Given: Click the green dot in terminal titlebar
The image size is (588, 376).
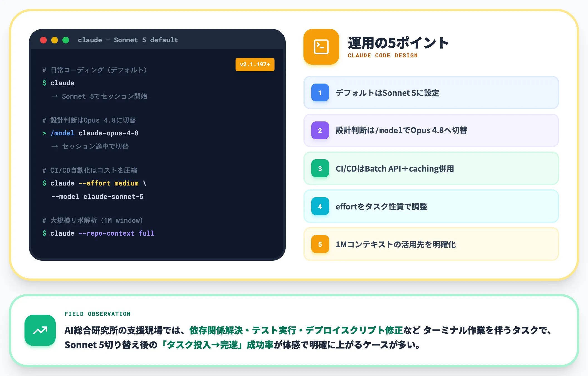Looking at the screenshot, I should (66, 40).
